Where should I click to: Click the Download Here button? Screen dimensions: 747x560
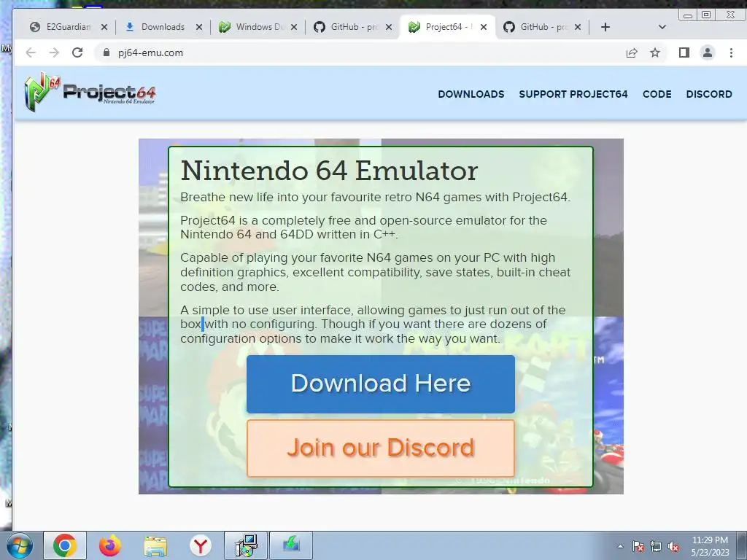pyautogui.click(x=381, y=384)
